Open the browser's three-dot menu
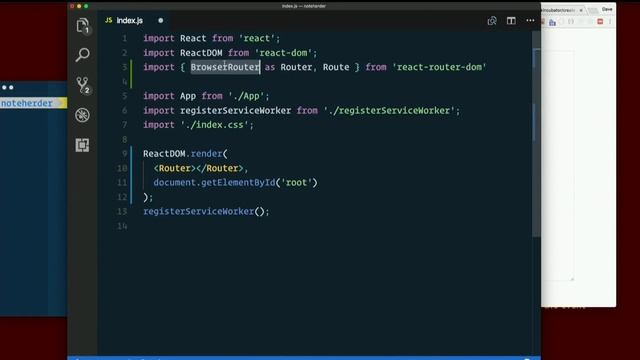The height and width of the screenshot is (360, 640). pos(610,22)
